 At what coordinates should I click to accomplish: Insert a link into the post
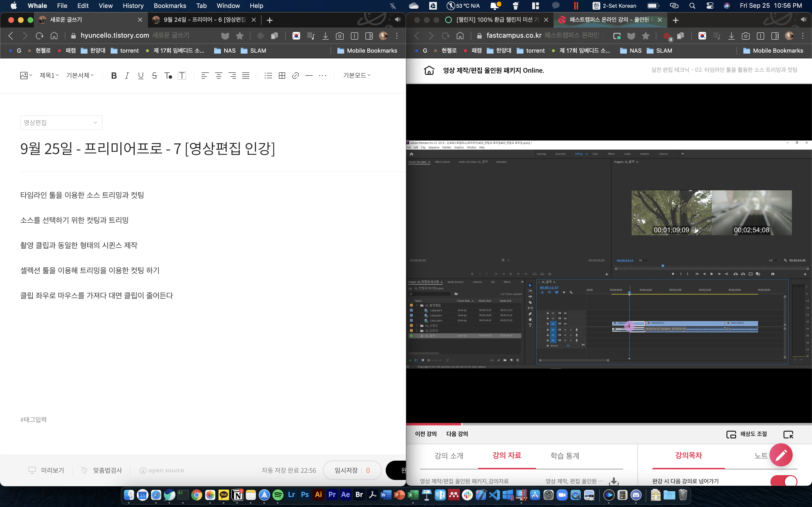coord(295,75)
